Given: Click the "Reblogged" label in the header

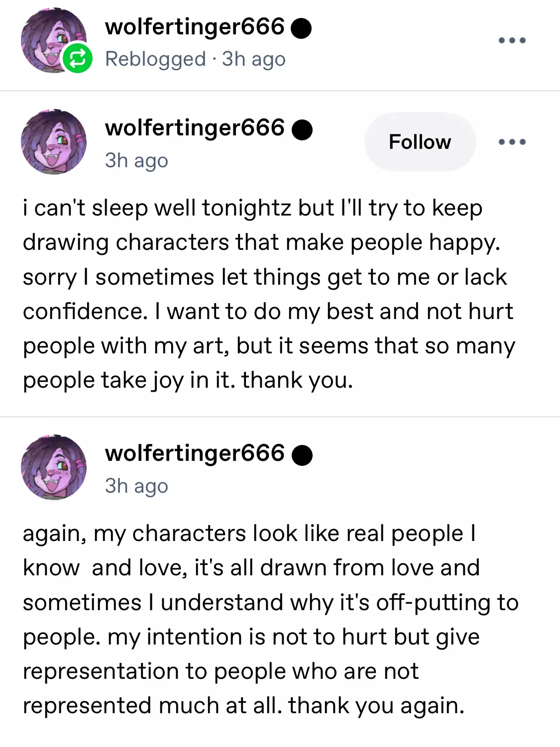Looking at the screenshot, I should coord(155,59).
